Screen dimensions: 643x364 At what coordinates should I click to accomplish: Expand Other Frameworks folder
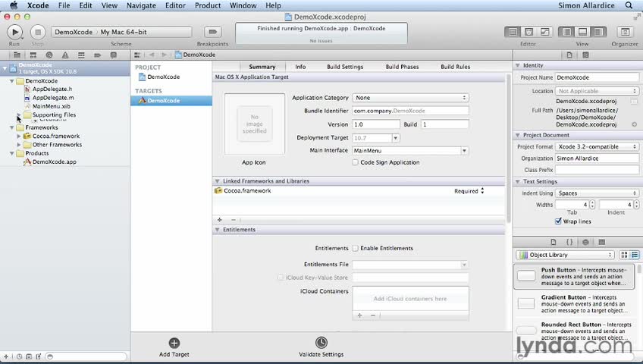tap(19, 145)
